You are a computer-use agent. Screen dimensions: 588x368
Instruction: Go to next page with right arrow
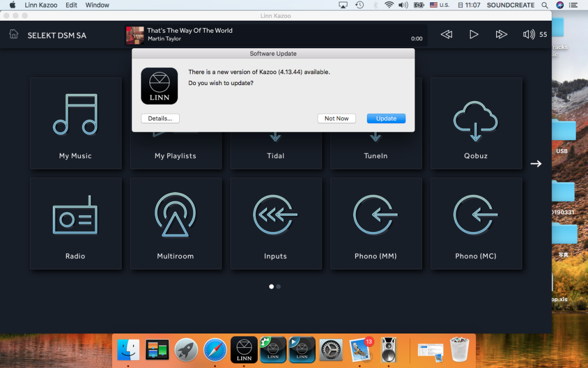coord(536,164)
